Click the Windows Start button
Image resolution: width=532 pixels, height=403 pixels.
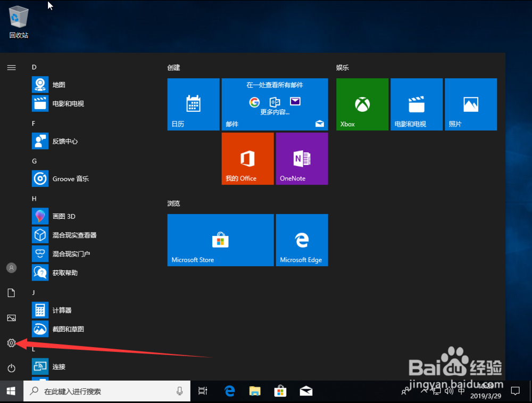coord(11,391)
